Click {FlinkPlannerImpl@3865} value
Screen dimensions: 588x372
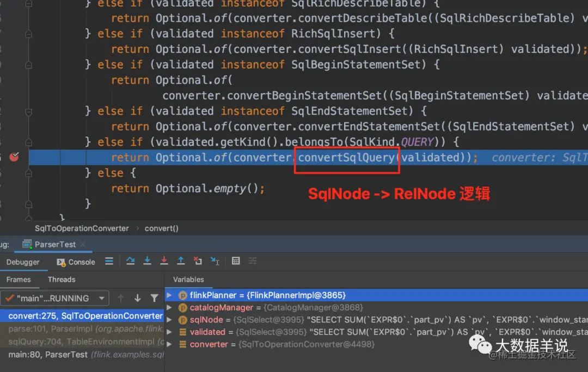296,295
